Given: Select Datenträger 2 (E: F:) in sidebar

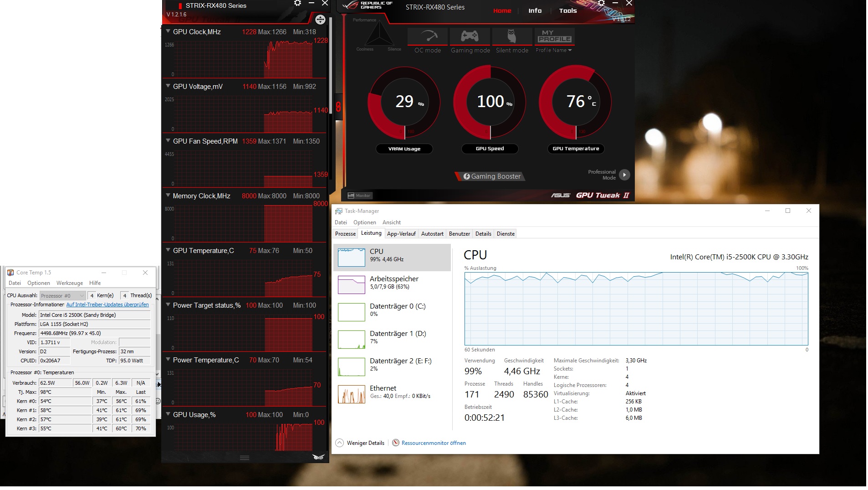Looking at the screenshot, I should [x=392, y=367].
